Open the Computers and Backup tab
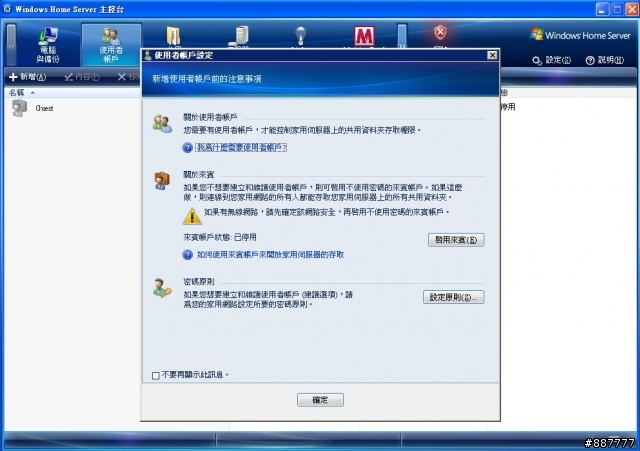The image size is (640, 451). click(x=48, y=45)
